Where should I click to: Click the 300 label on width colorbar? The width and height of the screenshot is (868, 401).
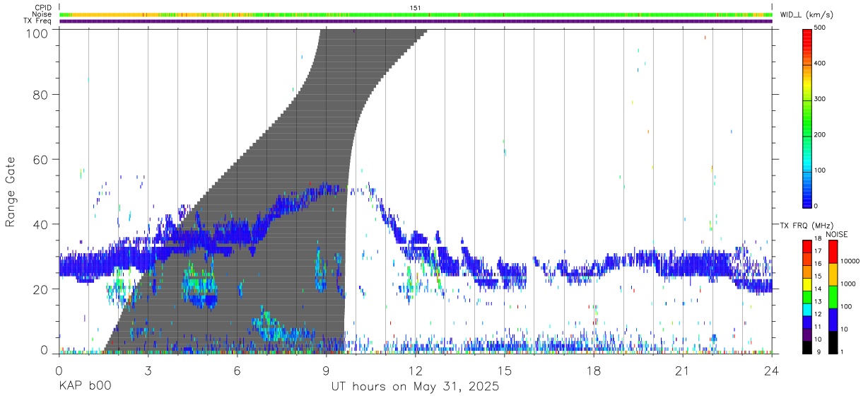click(x=821, y=99)
